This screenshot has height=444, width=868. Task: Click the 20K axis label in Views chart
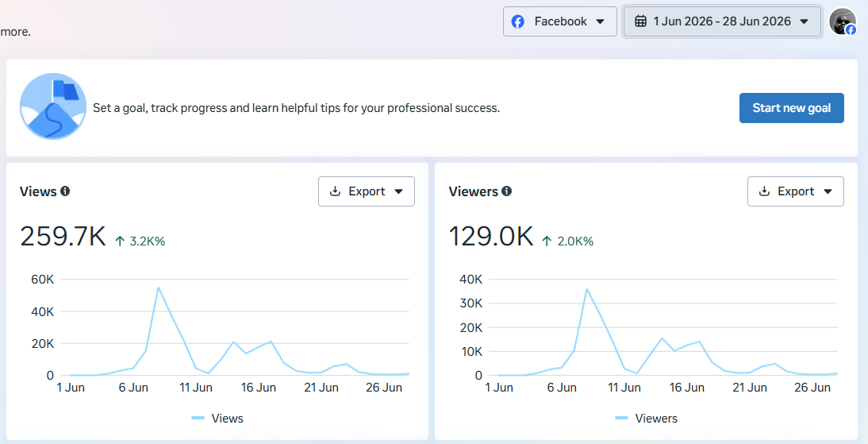pos(43,344)
